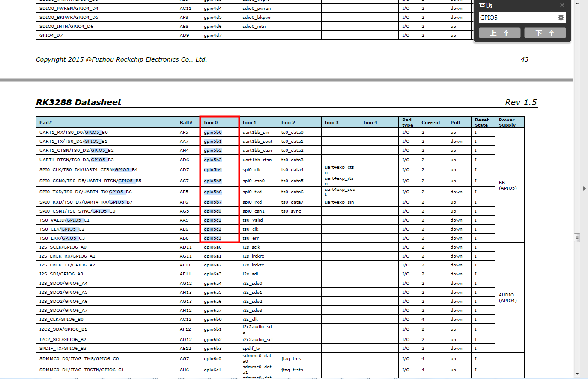Click highlighted cell gpio5c3
The image size is (588, 379).
point(213,238)
